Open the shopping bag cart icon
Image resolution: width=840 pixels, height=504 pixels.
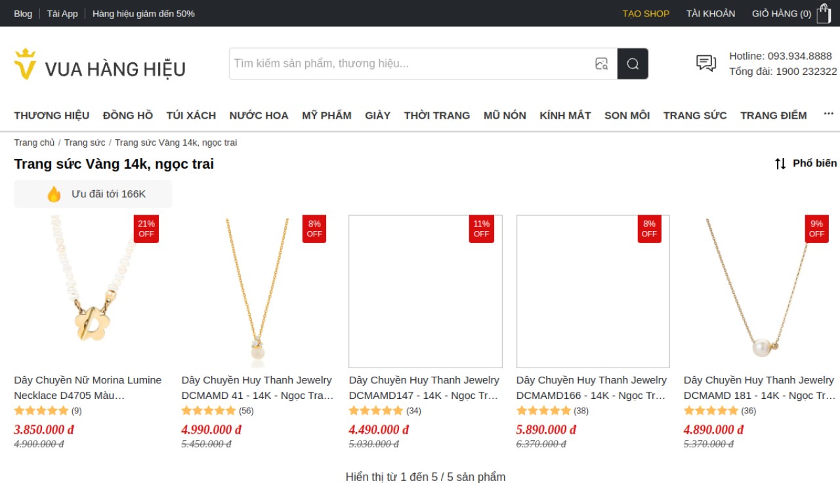point(824,13)
